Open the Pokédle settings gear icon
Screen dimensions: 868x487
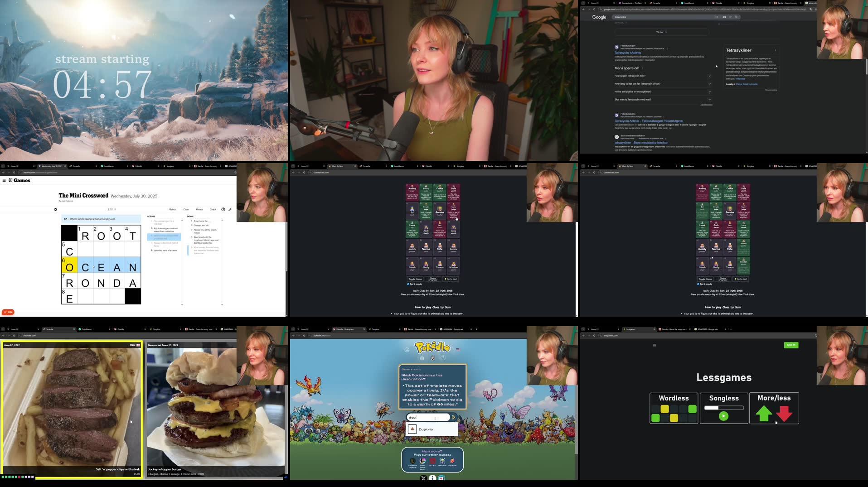click(407, 350)
